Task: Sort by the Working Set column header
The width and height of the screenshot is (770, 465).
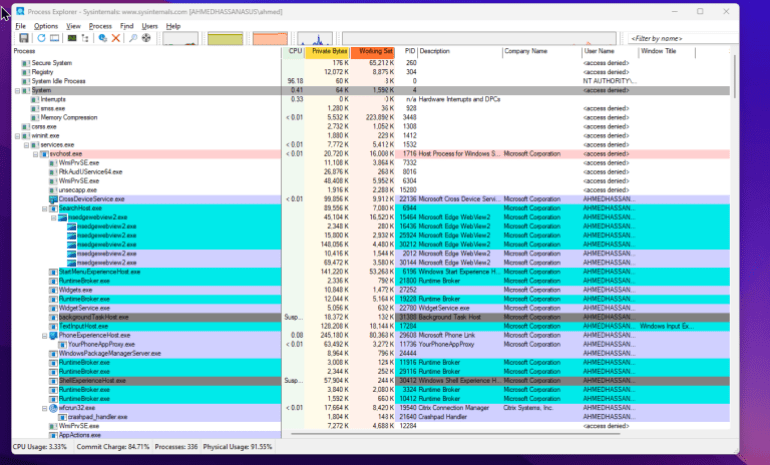Action: click(374, 50)
